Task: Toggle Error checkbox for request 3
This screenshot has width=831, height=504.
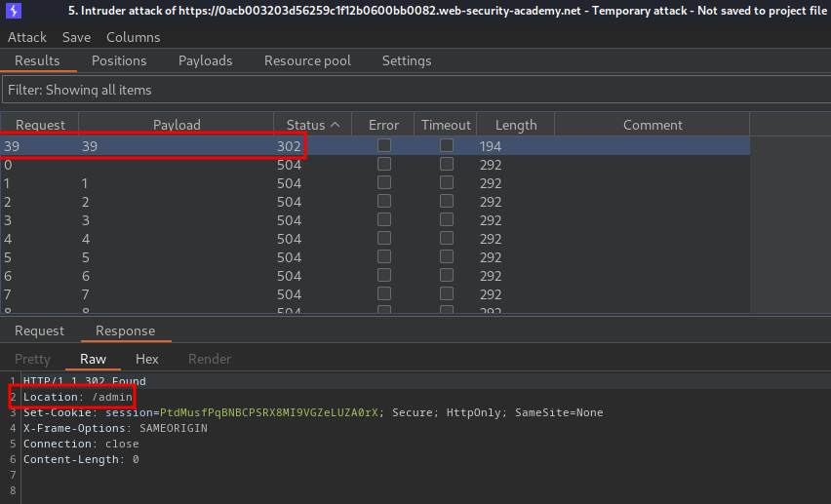Action: coord(384,219)
